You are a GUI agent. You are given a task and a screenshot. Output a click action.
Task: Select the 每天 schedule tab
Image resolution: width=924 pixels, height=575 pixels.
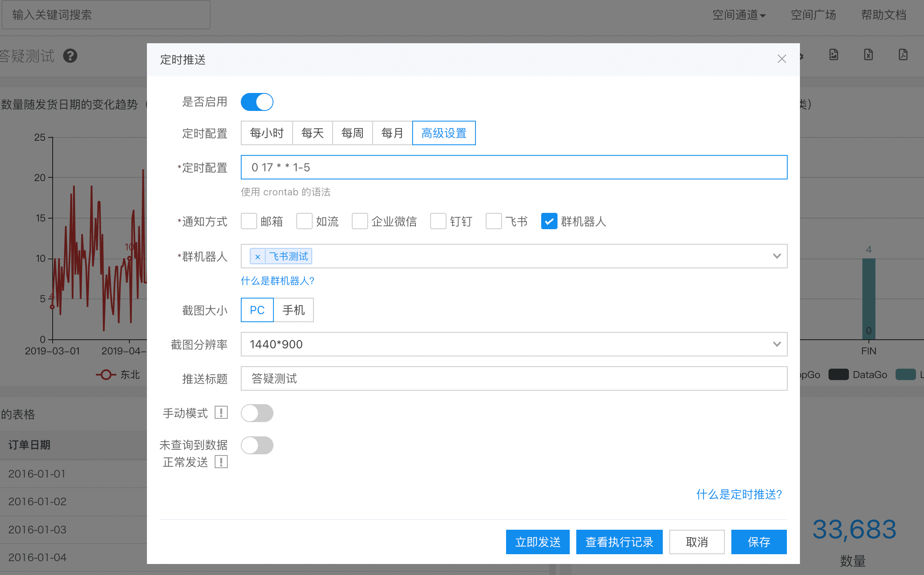click(313, 133)
